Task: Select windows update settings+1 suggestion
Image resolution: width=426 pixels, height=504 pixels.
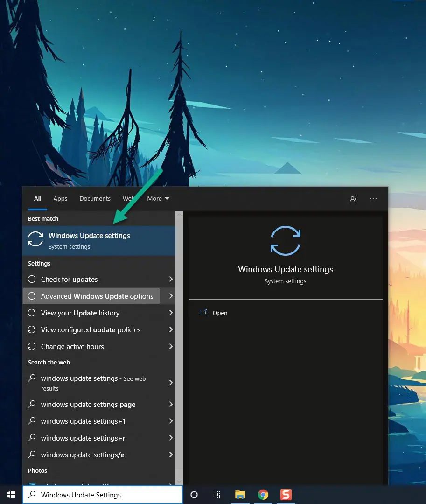Action: [x=99, y=421]
